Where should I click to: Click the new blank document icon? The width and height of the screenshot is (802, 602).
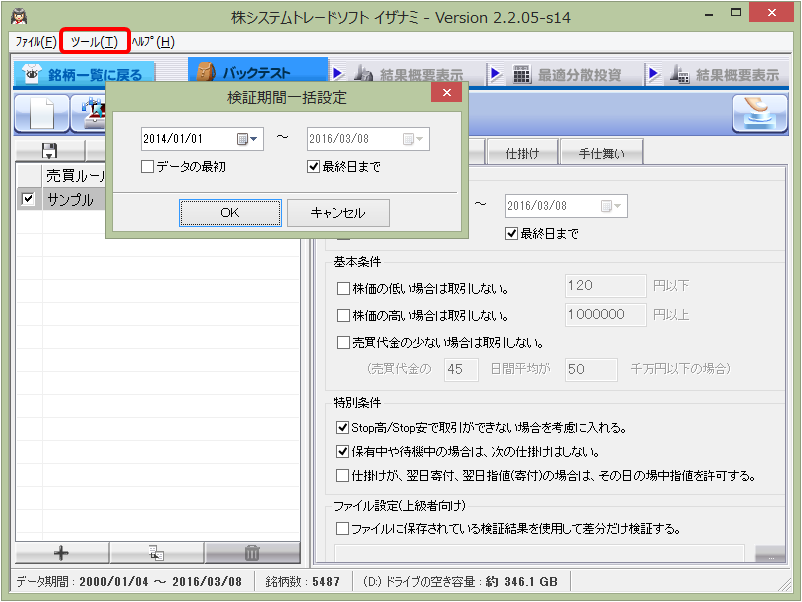click(x=41, y=113)
